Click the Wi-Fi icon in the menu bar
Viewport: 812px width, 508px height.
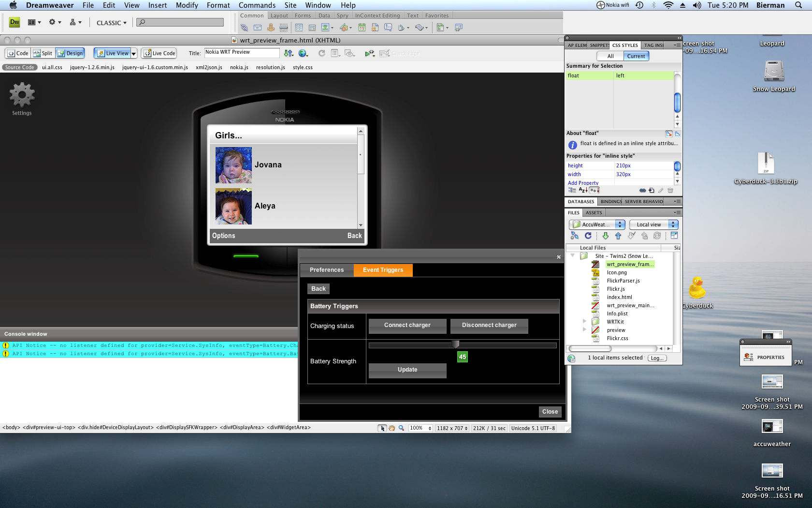(668, 5)
